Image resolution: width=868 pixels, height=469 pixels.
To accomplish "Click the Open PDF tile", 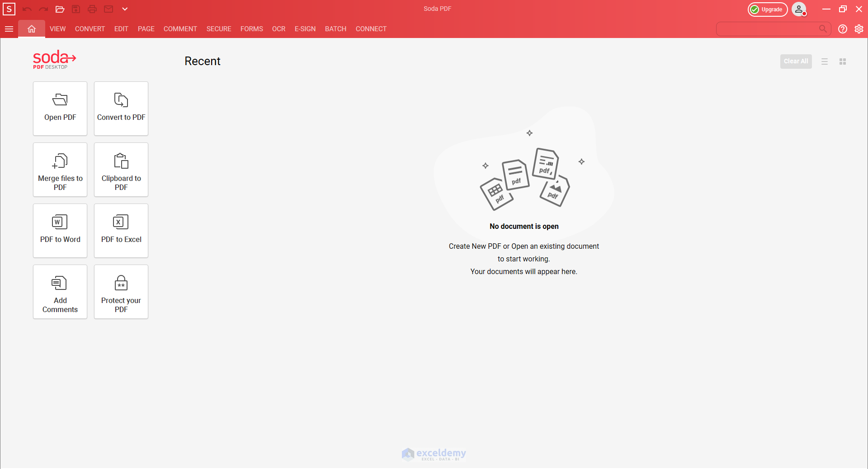I will [x=60, y=109].
